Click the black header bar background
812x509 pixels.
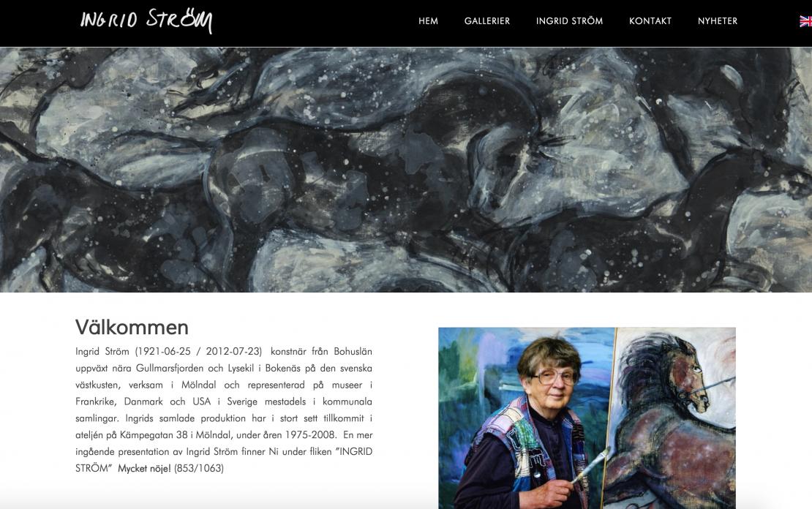click(x=311, y=23)
